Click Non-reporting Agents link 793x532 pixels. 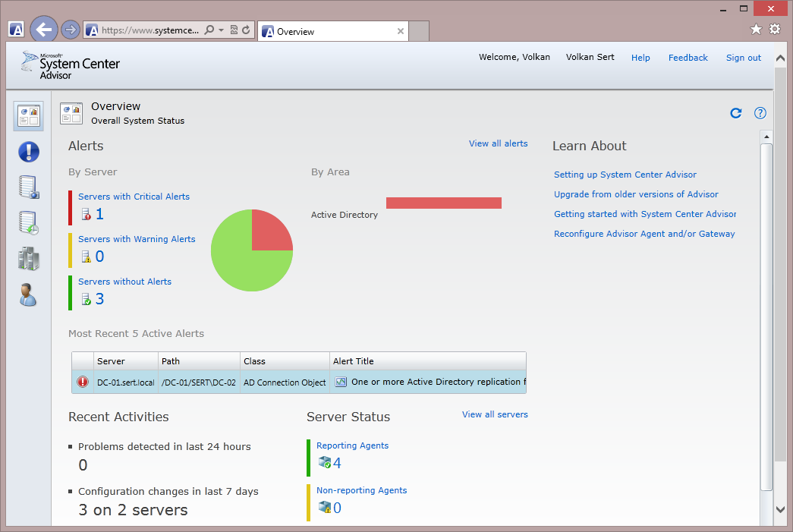tap(362, 490)
